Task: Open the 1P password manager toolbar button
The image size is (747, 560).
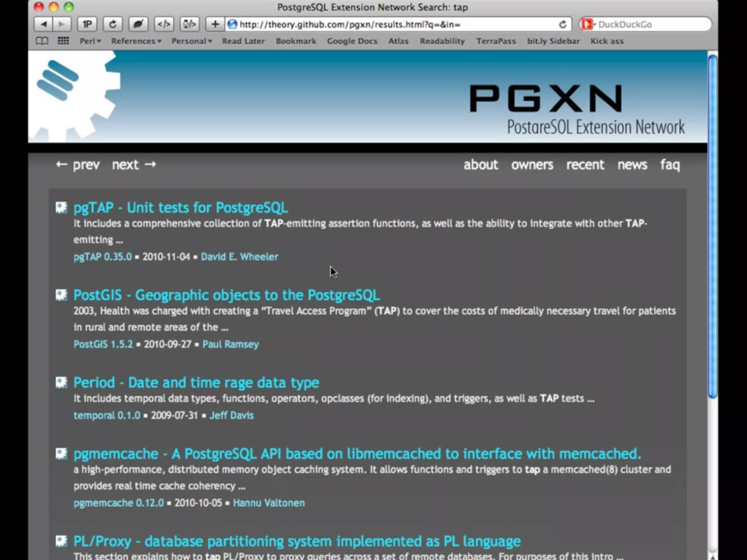Action: (87, 24)
